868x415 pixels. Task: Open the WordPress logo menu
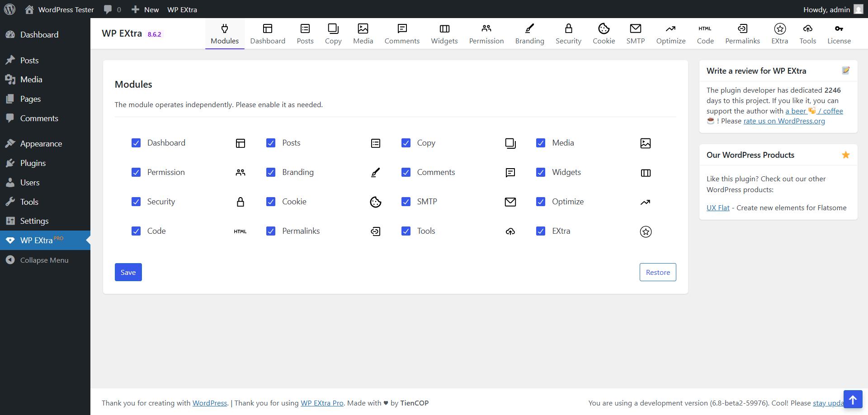point(10,9)
